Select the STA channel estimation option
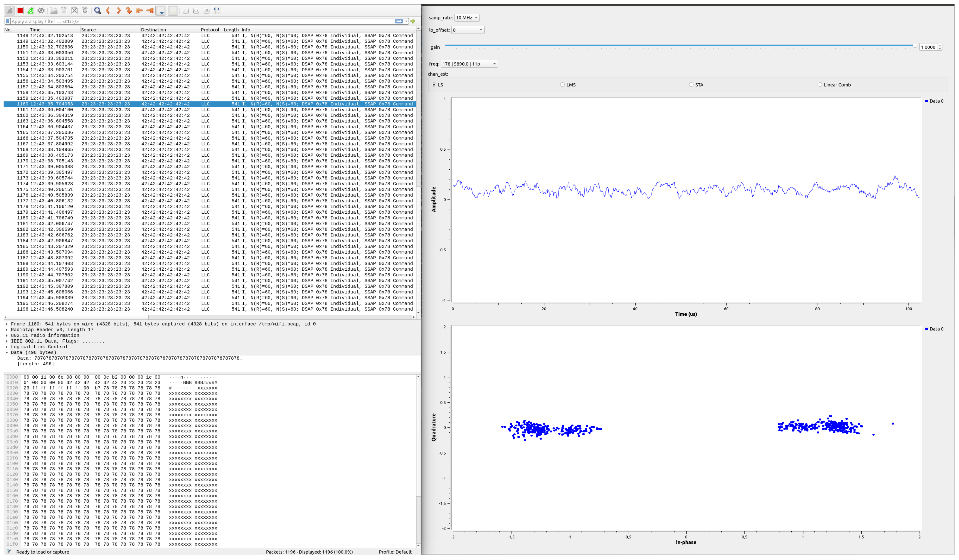Image resolution: width=959 pixels, height=560 pixels. coord(691,85)
